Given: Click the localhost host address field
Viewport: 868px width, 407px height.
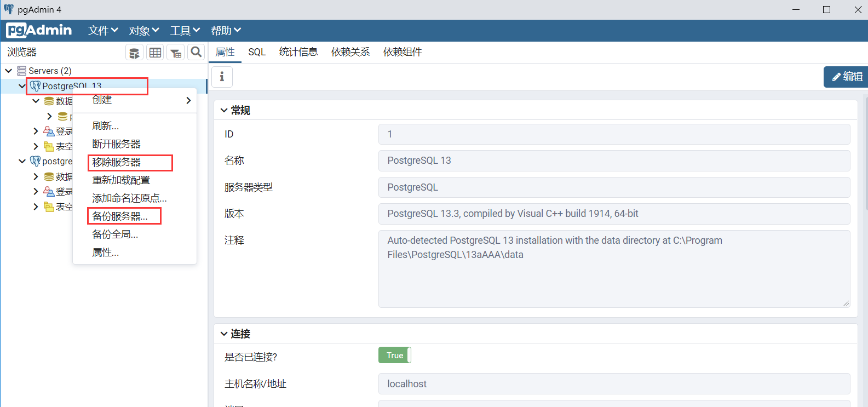Looking at the screenshot, I should tap(614, 384).
